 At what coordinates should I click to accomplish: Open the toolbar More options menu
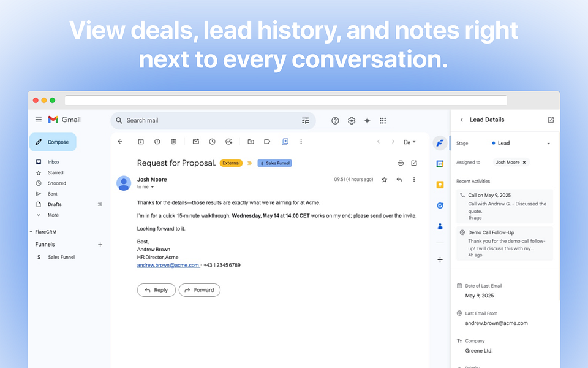pos(301,142)
